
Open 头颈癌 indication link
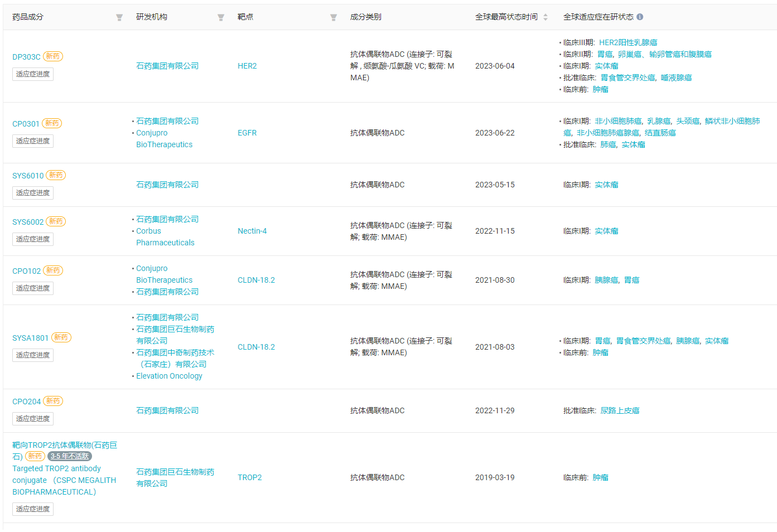(688, 121)
